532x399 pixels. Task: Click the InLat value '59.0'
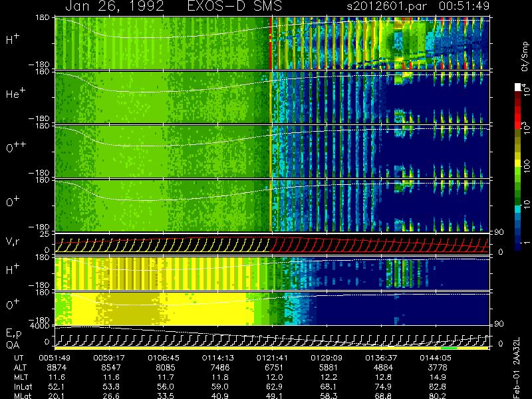(220, 387)
